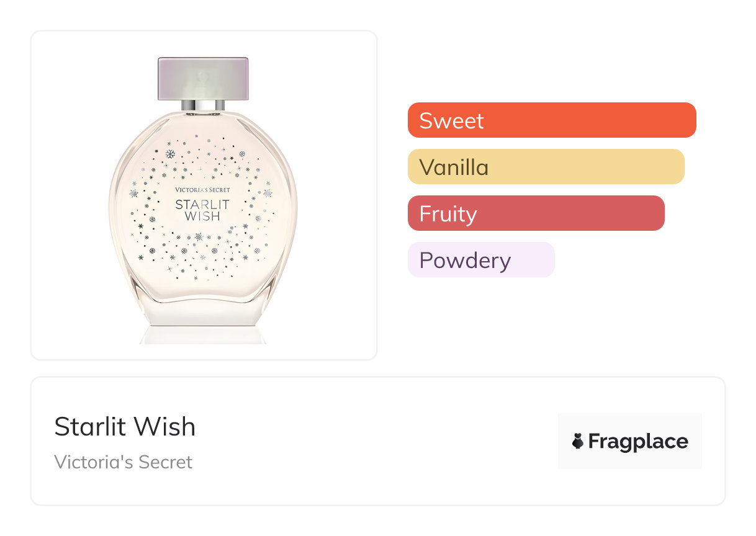Open the Victoria's Secret brand subtitle link

coord(123,462)
